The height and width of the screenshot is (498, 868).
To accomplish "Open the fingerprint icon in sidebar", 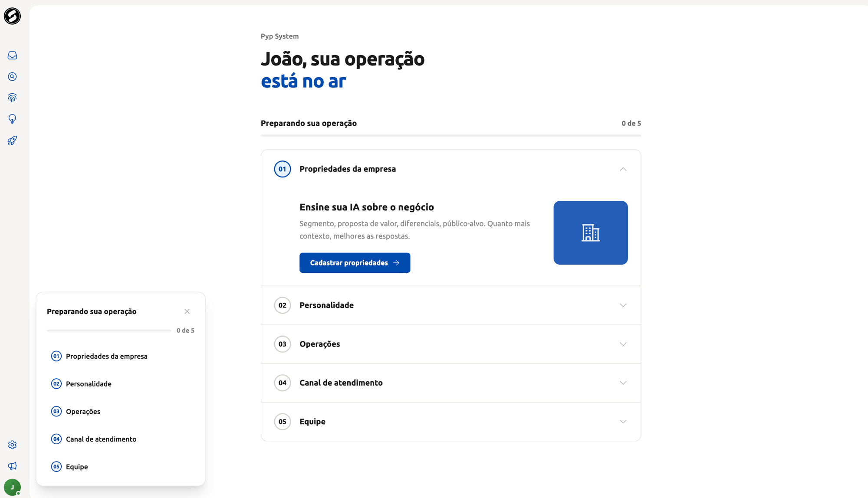I will tap(12, 98).
